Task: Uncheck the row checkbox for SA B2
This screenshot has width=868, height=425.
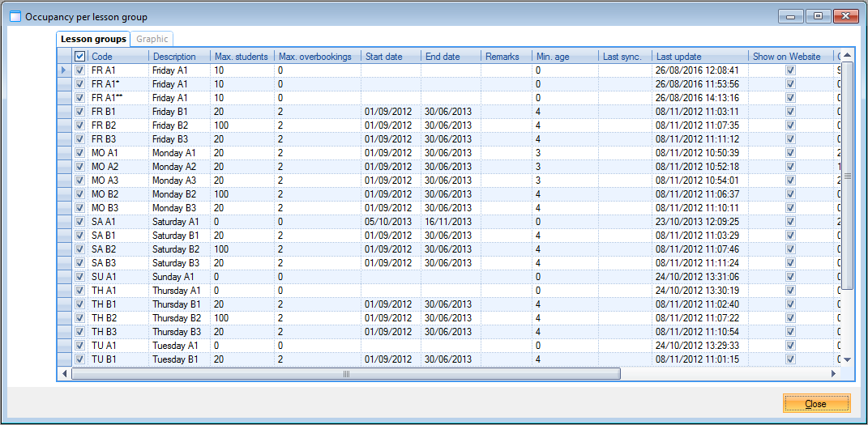Action: click(79, 249)
